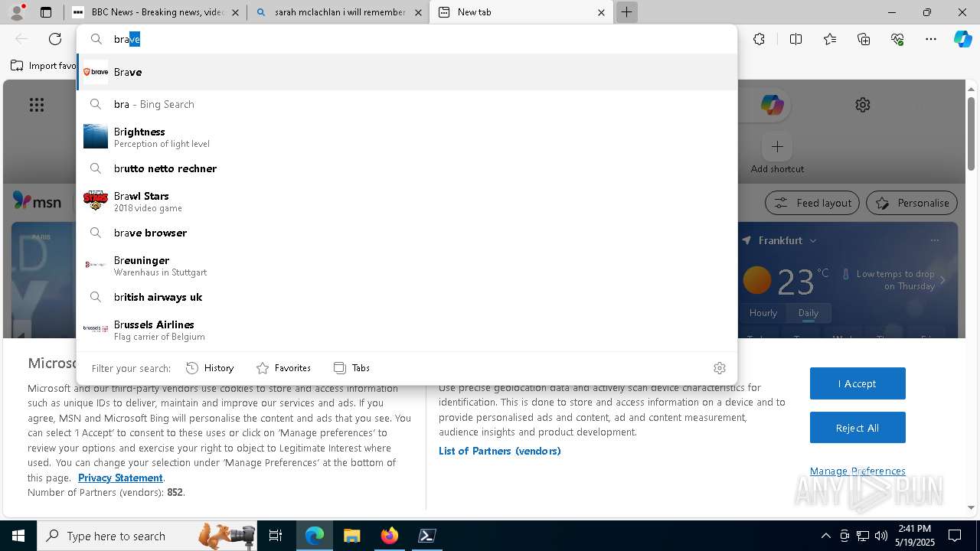Viewport: 980px width, 551px height.
Task: Open File Explorer from the taskbar
Action: [351, 536]
